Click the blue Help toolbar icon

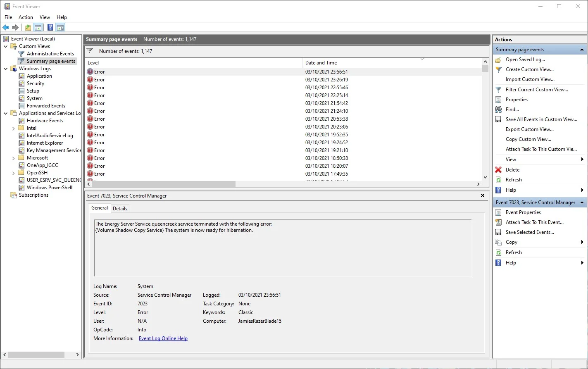pos(50,28)
